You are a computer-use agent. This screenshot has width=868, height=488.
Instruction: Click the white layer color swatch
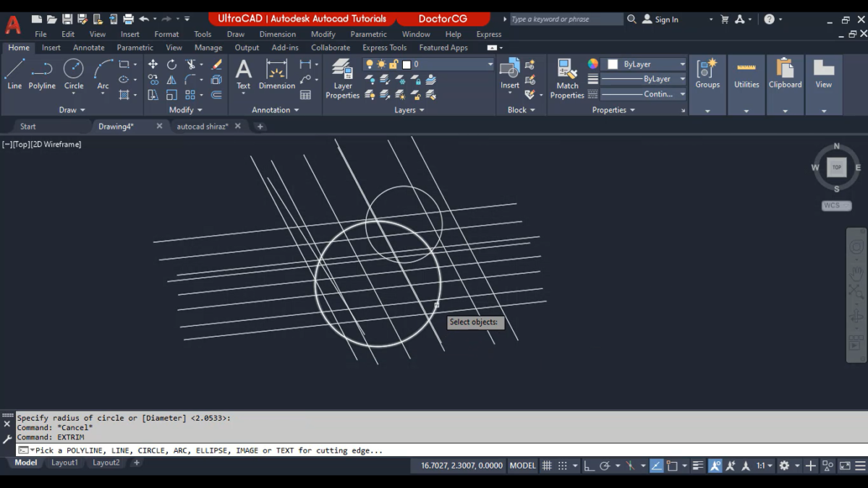pos(407,64)
